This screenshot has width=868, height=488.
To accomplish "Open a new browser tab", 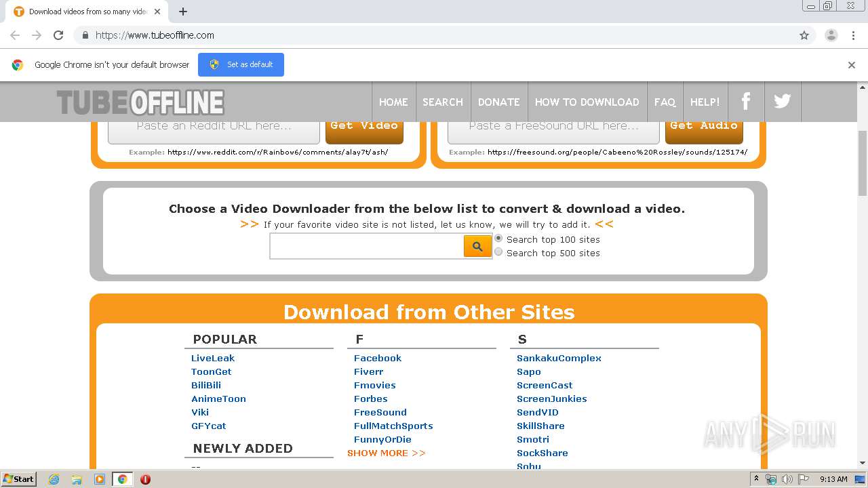I will pos(182,12).
